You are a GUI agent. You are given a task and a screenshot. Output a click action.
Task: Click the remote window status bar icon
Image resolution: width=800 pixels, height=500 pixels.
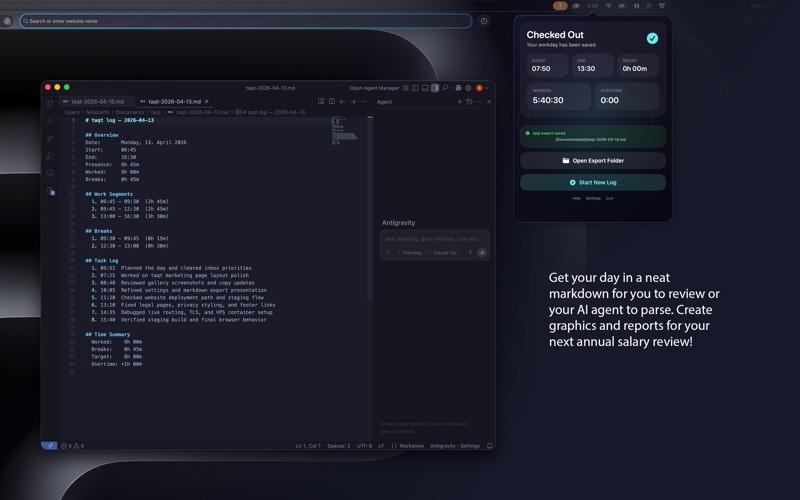point(49,445)
